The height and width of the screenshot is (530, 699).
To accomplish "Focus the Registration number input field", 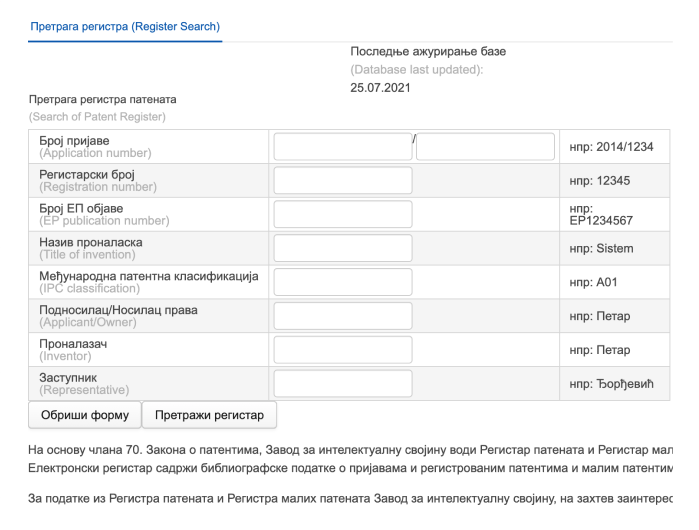I will click(x=342, y=180).
